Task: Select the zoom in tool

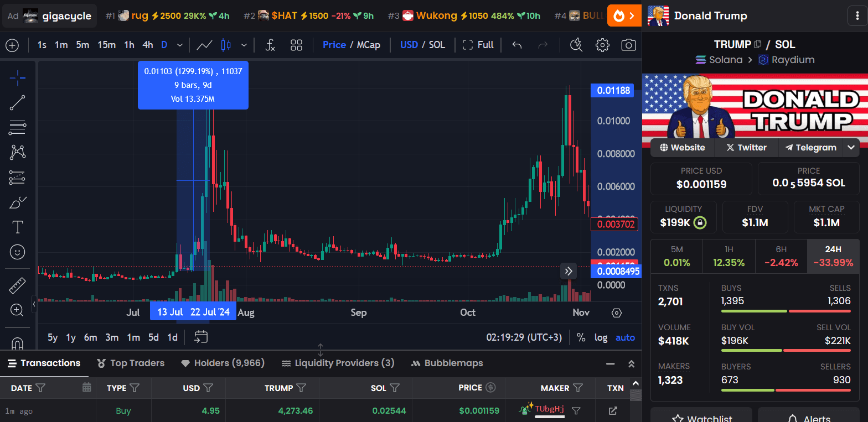Action: point(18,310)
